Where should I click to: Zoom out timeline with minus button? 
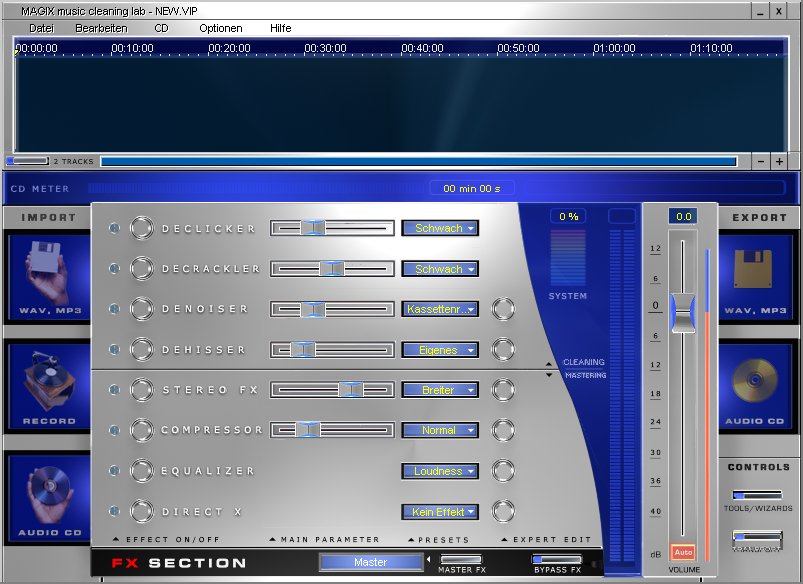pos(761,161)
